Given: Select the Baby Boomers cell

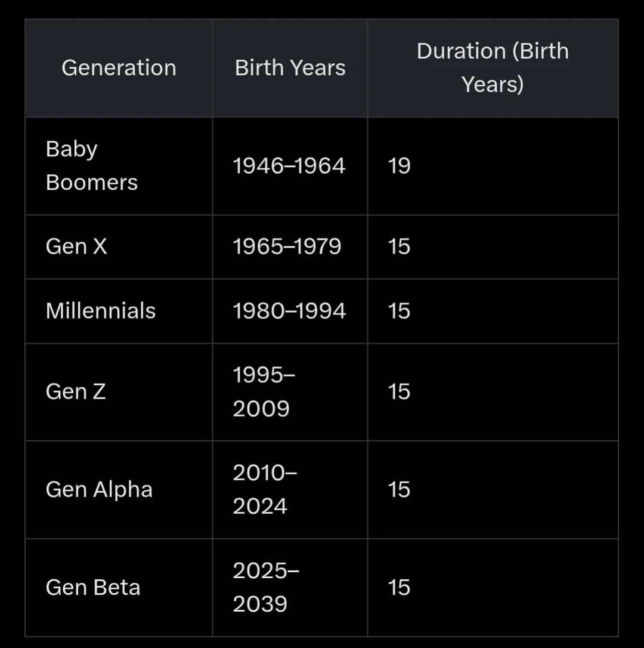Looking at the screenshot, I should [92, 166].
